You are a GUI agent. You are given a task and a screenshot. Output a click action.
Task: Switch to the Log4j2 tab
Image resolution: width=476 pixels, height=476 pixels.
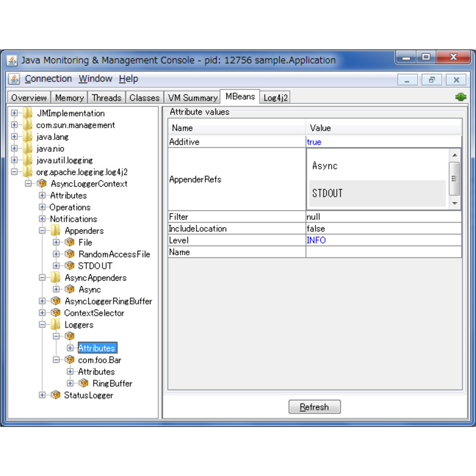[275, 98]
